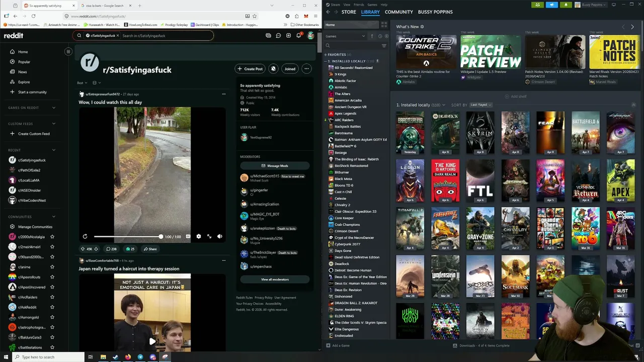The width and height of the screenshot is (644, 362).
Task: Collapse the Communities section
Action: tap(54, 217)
